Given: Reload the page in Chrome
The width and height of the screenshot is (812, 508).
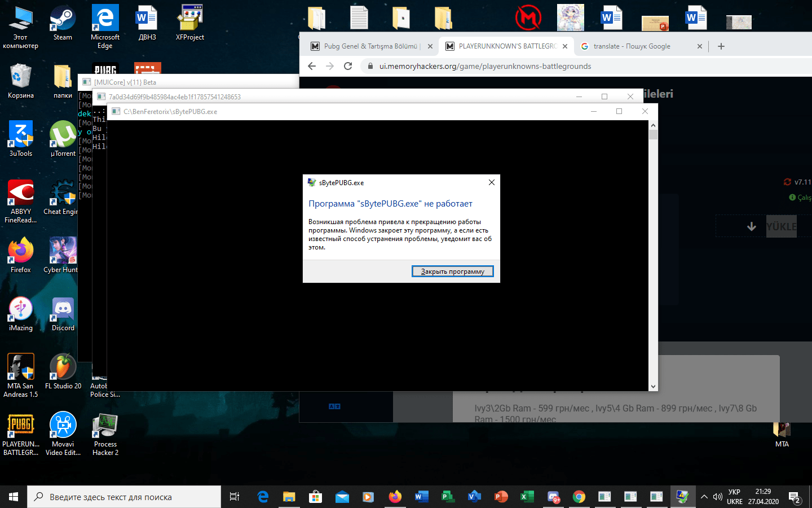Looking at the screenshot, I should 348,66.
